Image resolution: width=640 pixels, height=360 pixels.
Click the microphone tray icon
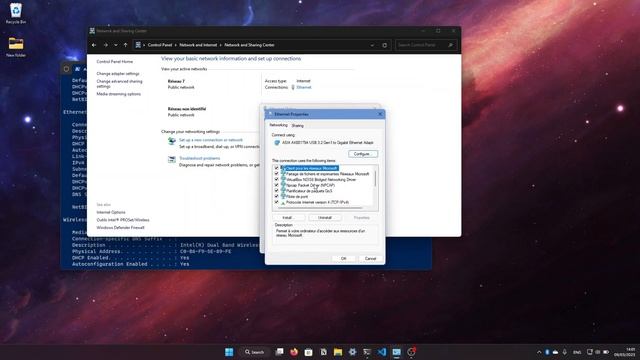click(x=564, y=352)
